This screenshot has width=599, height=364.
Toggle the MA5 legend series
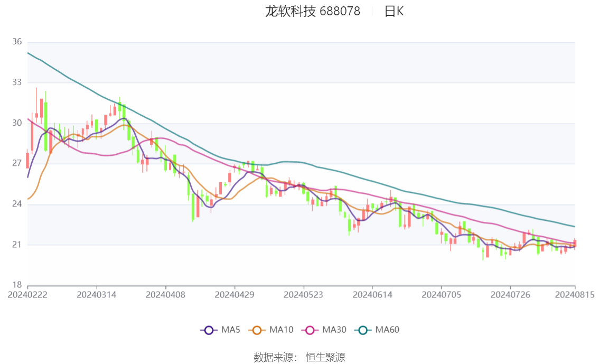point(220,330)
